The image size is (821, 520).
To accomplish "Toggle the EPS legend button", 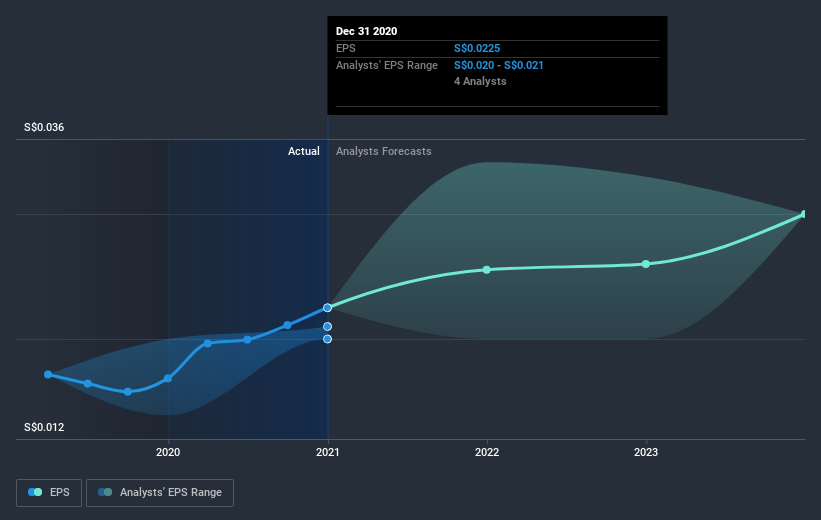I will 49,493.
